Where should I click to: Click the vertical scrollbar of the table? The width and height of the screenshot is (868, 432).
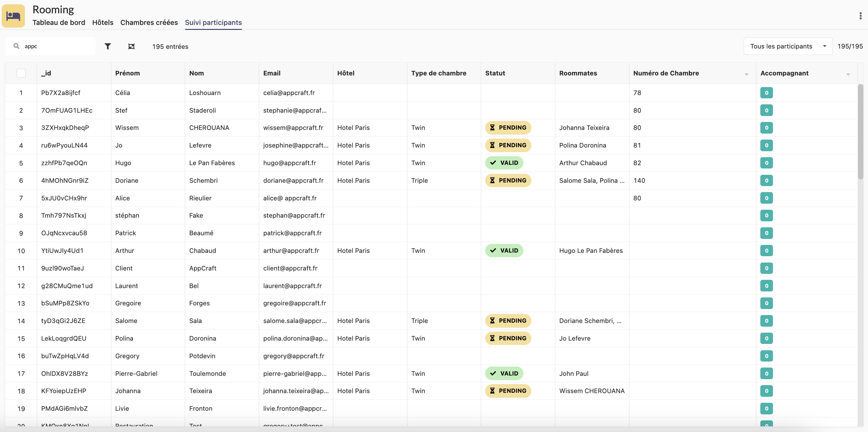860,131
